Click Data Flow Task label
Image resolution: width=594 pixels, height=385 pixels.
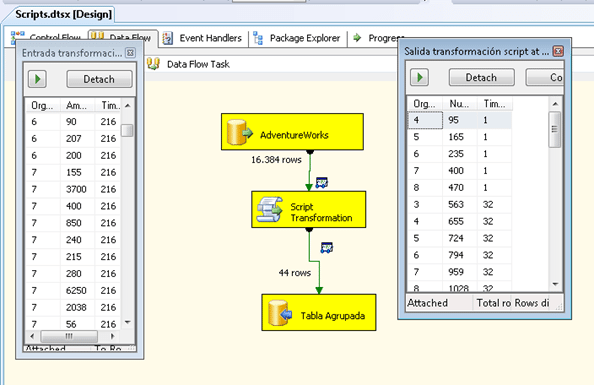click(198, 64)
